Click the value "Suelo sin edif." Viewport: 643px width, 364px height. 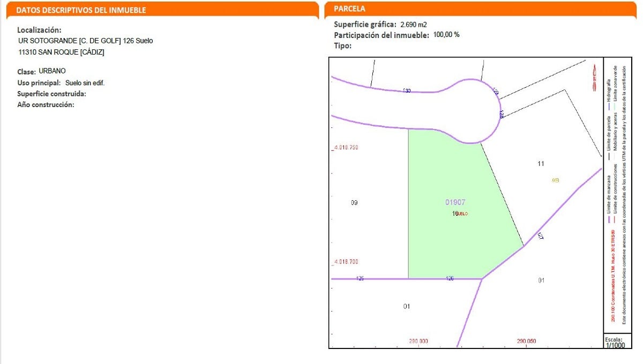click(85, 83)
